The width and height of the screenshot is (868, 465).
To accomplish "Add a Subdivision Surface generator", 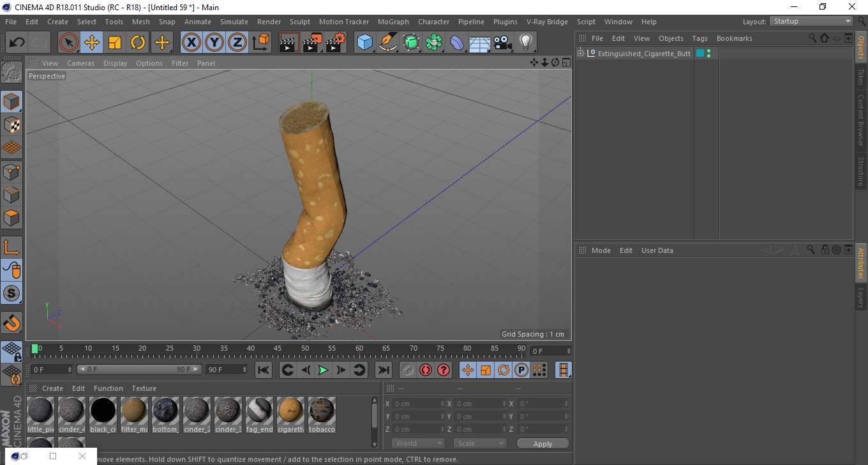I will (x=411, y=43).
